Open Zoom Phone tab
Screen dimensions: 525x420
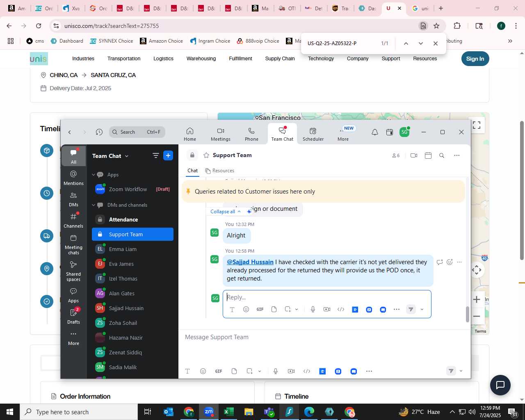251,134
